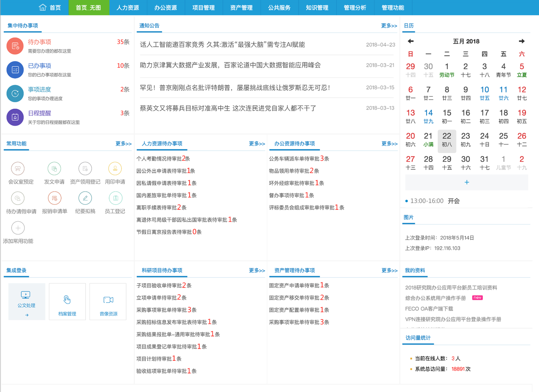Open 音像资源 video camera tile
Image resolution: width=539 pixels, height=392 pixels.
click(x=108, y=301)
